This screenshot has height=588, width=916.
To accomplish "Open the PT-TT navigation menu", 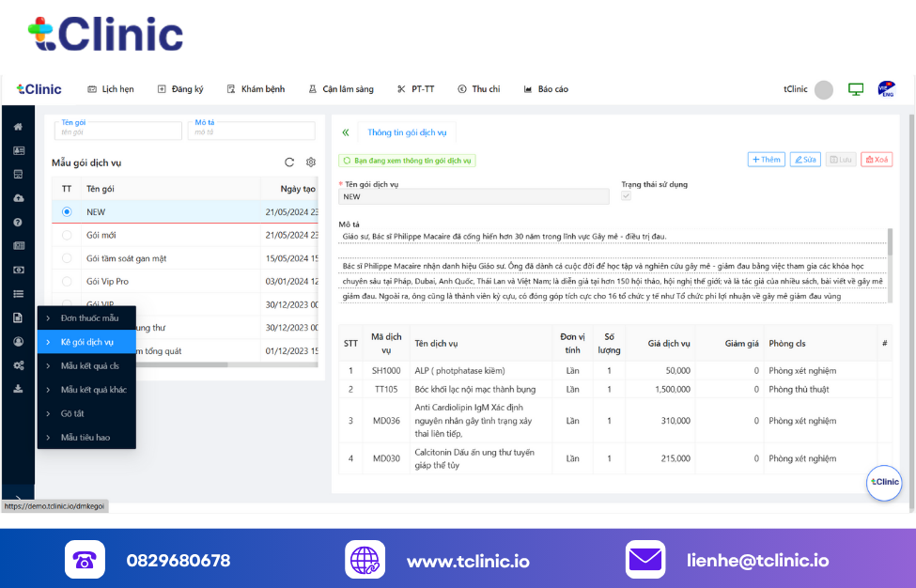I will [416, 89].
